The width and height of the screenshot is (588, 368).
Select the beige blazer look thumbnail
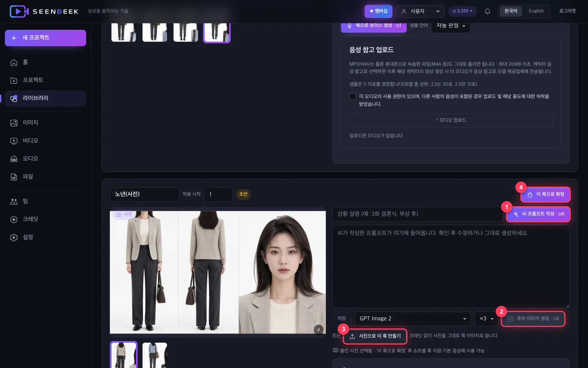pos(123,355)
